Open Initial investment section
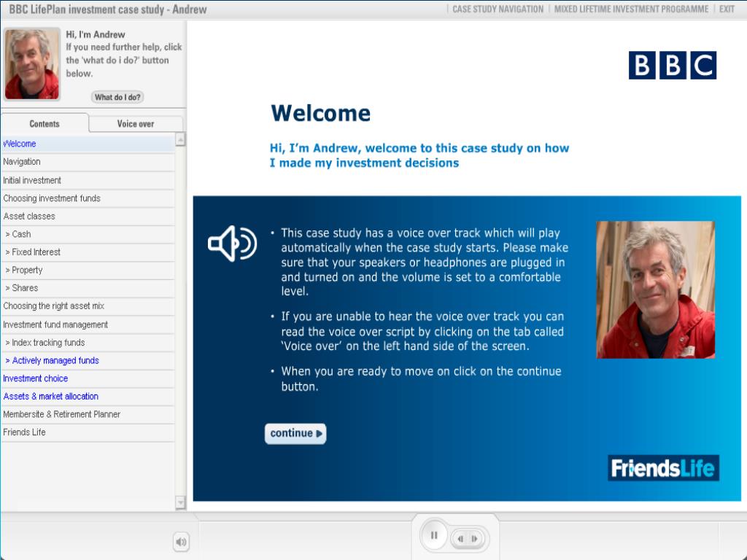Image resolution: width=747 pixels, height=560 pixels. coord(88,181)
